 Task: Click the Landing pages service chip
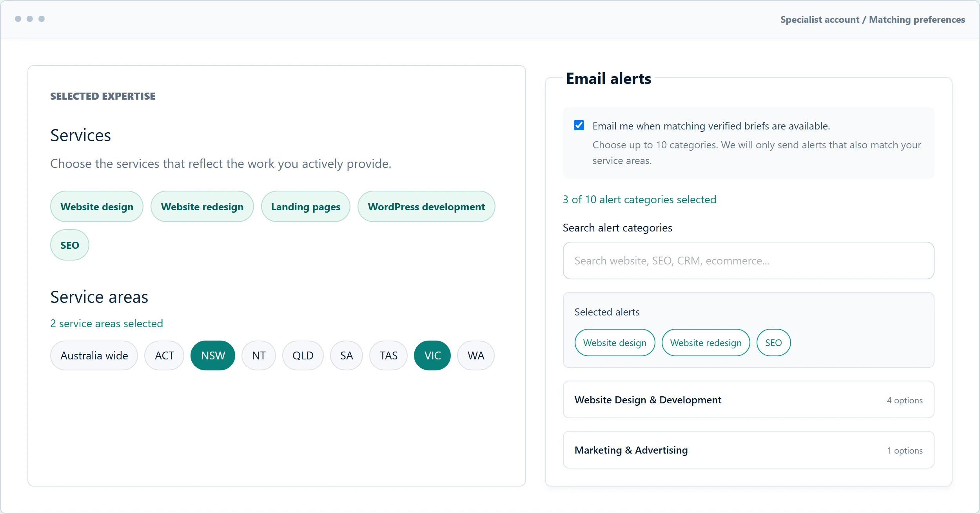click(306, 207)
